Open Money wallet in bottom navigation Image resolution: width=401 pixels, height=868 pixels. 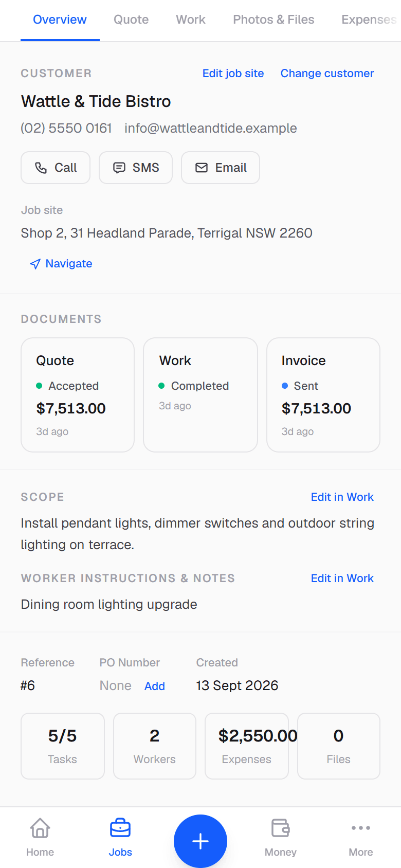(281, 837)
